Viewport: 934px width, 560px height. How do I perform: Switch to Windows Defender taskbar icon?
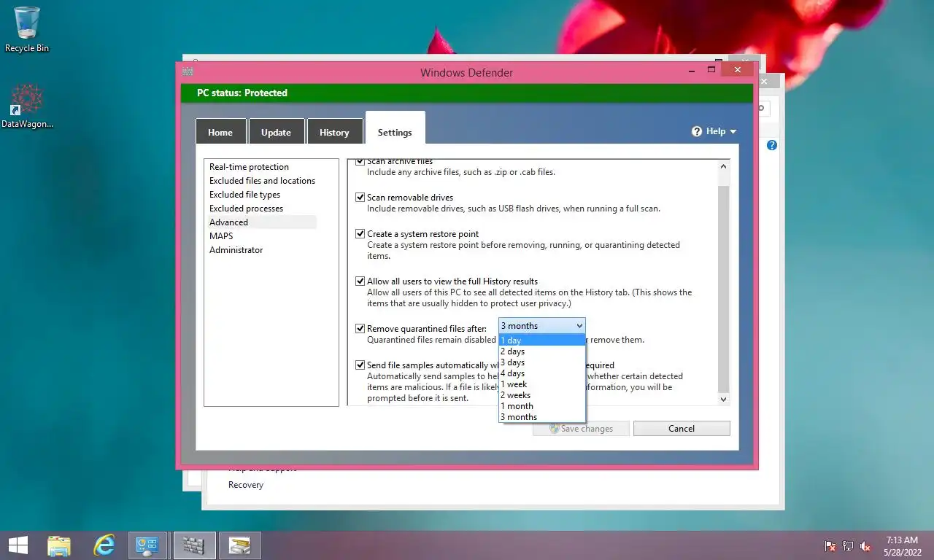(194, 545)
